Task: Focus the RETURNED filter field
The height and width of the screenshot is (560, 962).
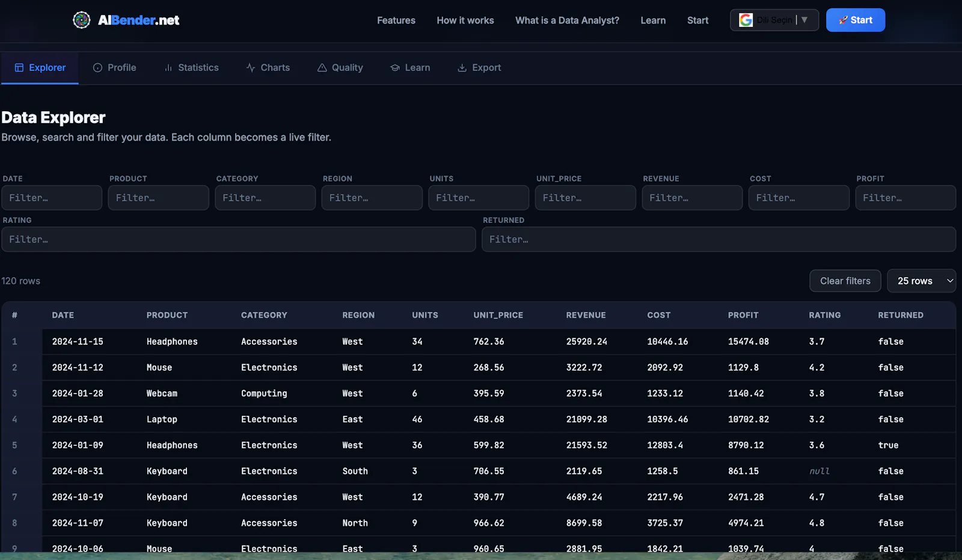Action: pos(718,239)
